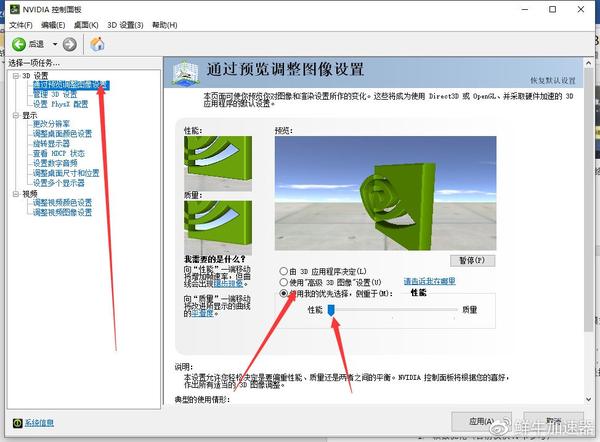The width and height of the screenshot is (600, 442).
Task: Click the 平滑度 hyperlink under 质量
Action: point(202,313)
